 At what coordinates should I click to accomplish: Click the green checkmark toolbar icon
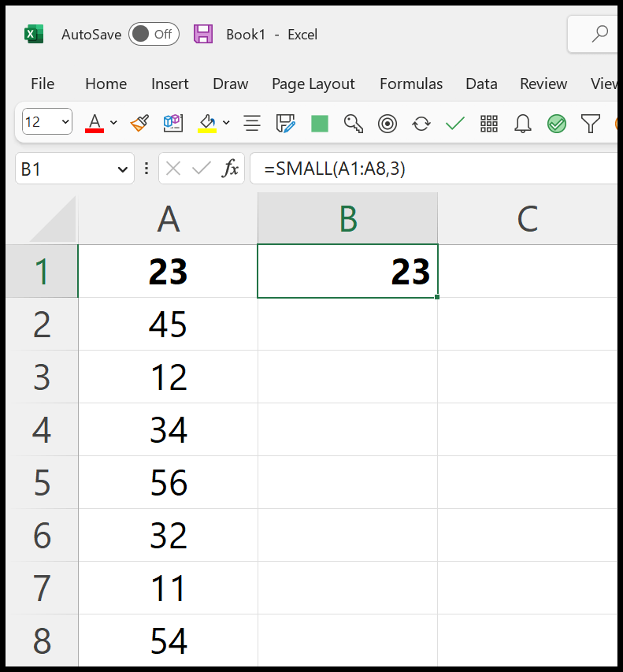click(454, 124)
